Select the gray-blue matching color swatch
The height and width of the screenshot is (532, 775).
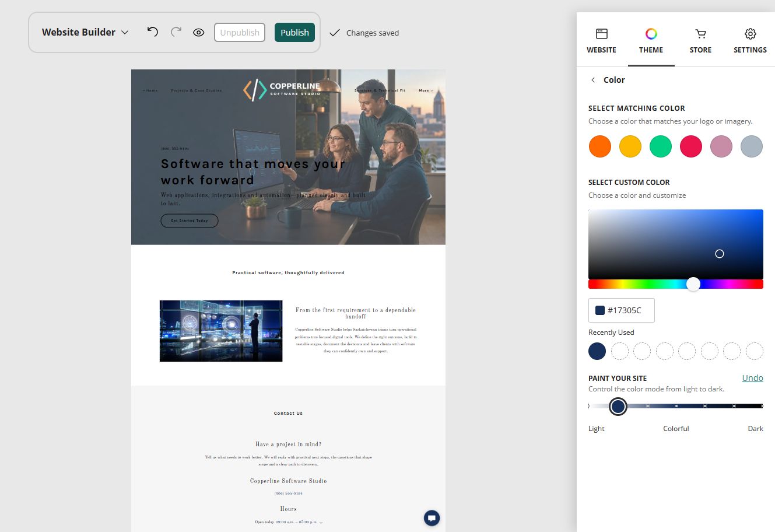pyautogui.click(x=752, y=146)
